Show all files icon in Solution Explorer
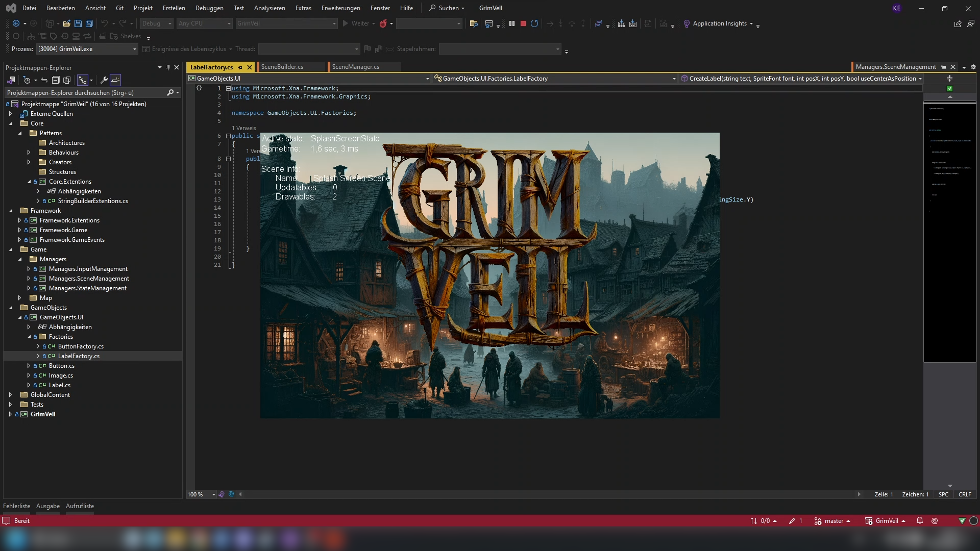Screen dimensions: 980x551 coord(67,80)
